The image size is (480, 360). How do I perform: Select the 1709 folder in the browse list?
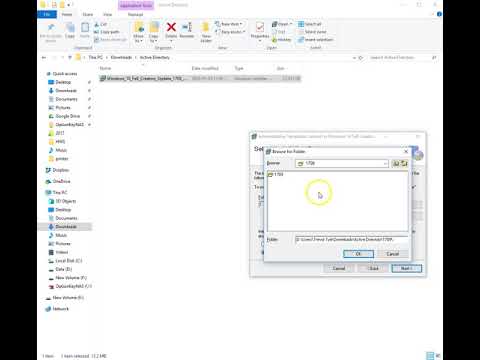[276, 174]
